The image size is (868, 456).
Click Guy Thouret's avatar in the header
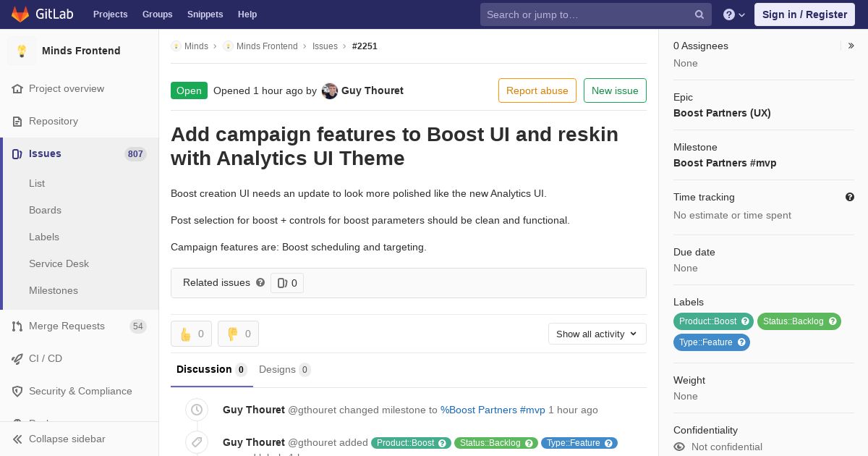point(330,90)
